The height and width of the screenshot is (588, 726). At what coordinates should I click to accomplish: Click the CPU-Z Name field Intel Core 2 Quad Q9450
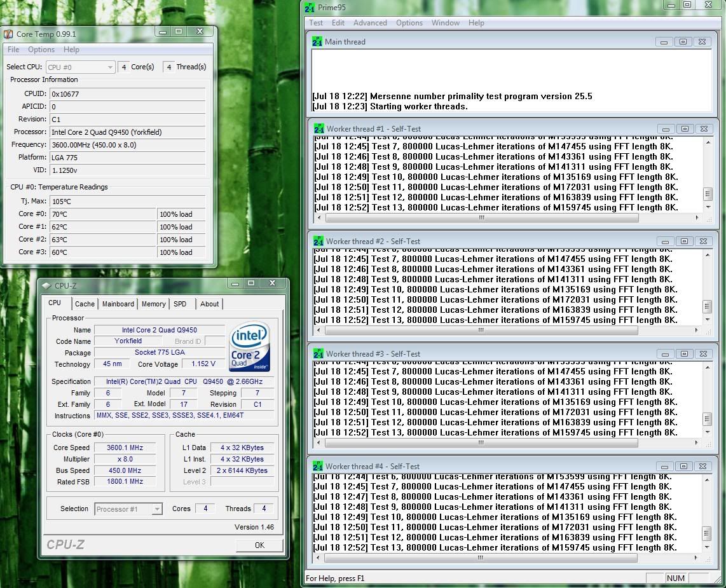pos(160,330)
